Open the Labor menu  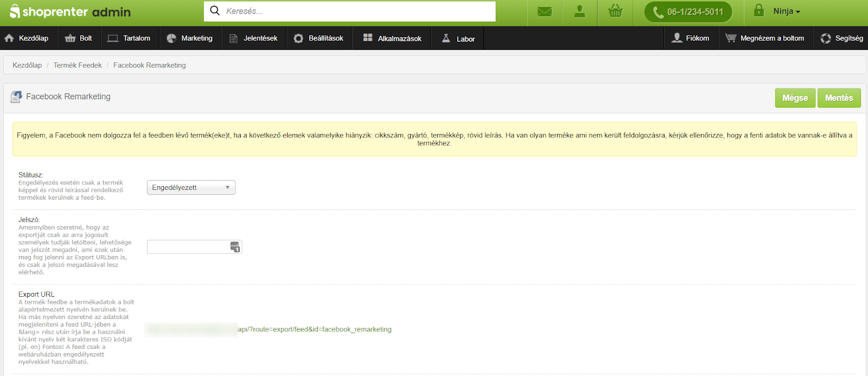coord(458,38)
